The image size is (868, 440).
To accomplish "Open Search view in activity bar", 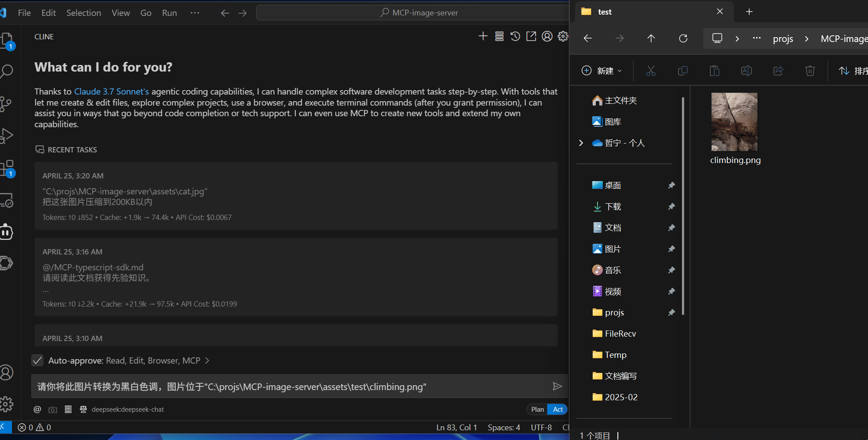I will click(x=6, y=71).
